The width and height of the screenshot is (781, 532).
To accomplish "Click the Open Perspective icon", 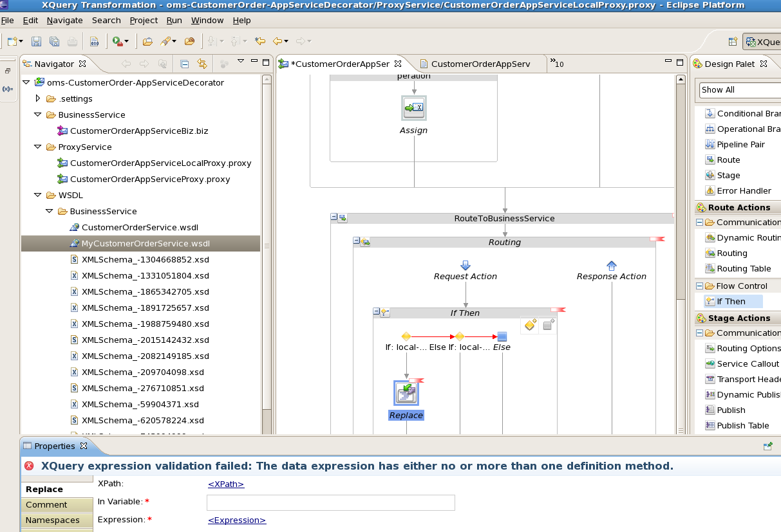I will (x=732, y=42).
